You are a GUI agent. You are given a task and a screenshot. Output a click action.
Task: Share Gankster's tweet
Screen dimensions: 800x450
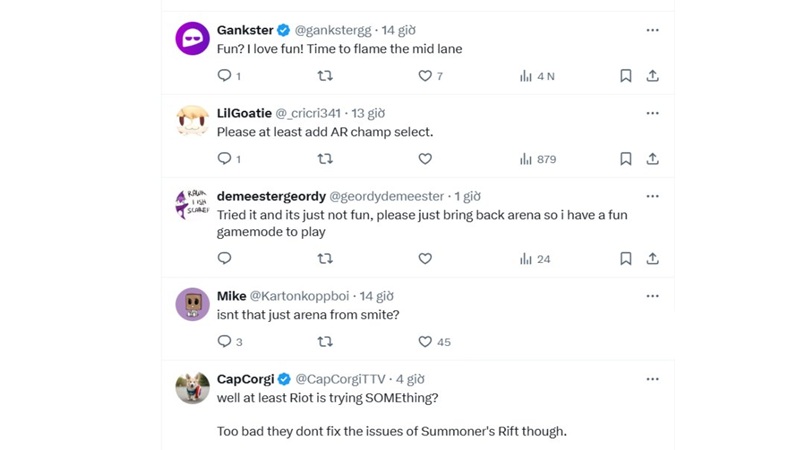[x=652, y=76]
